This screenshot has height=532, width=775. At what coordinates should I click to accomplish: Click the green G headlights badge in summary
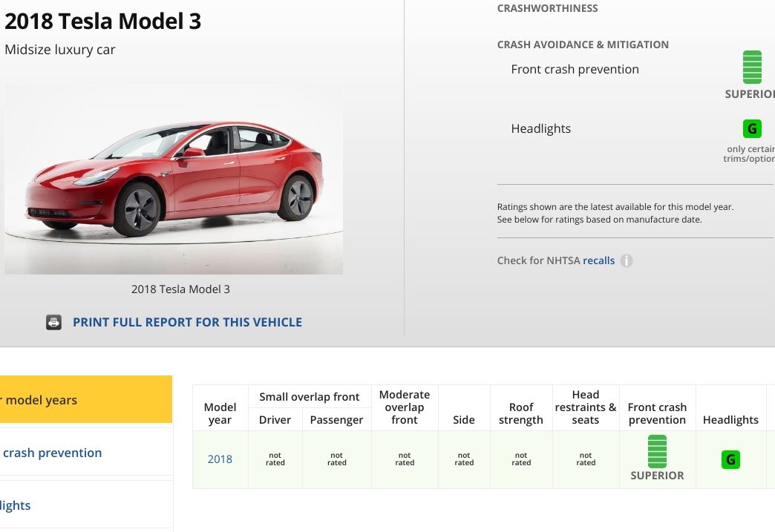tap(752, 129)
